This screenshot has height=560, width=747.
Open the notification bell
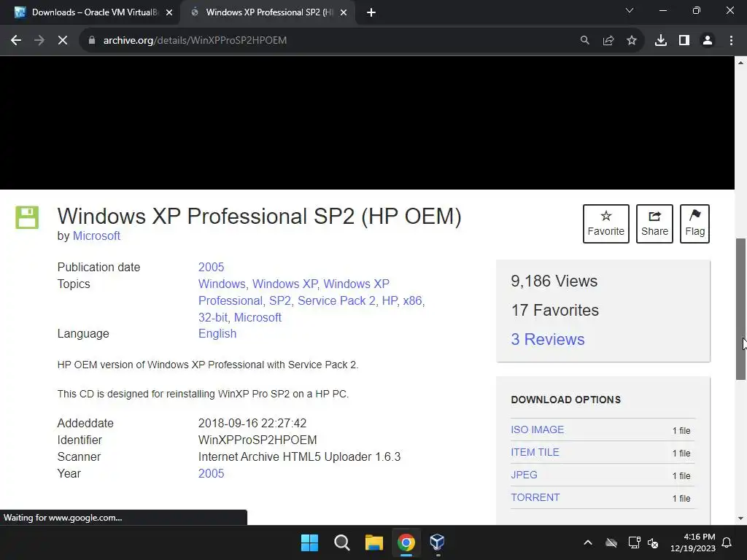[727, 542]
